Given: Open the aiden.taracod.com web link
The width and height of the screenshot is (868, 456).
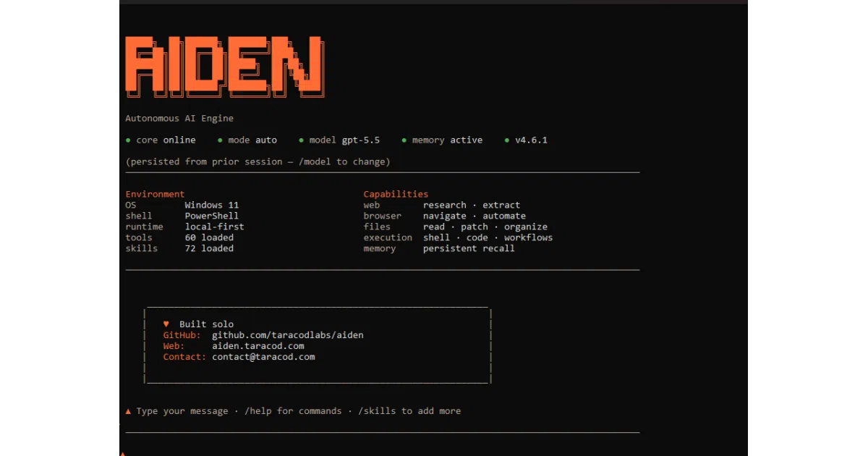Looking at the screenshot, I should [x=258, y=346].
